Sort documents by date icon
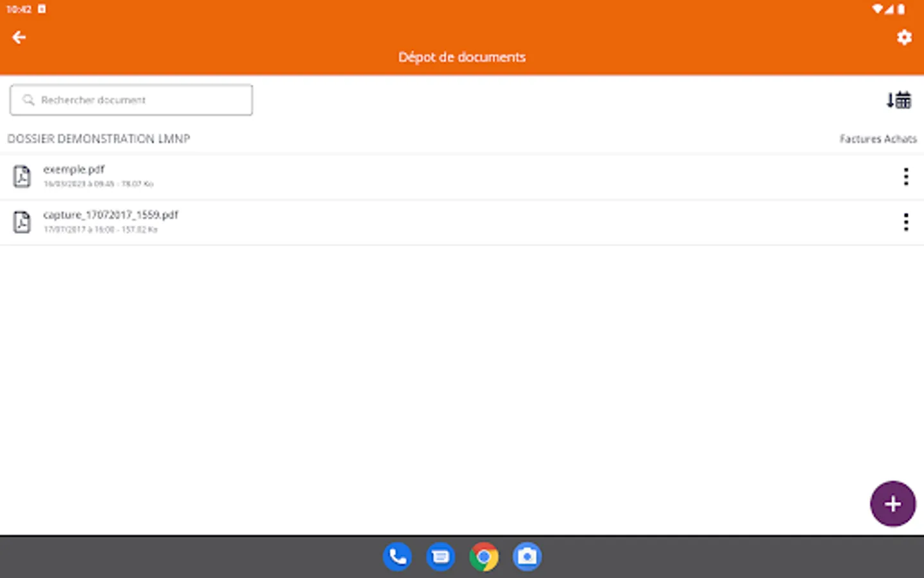 tap(899, 100)
